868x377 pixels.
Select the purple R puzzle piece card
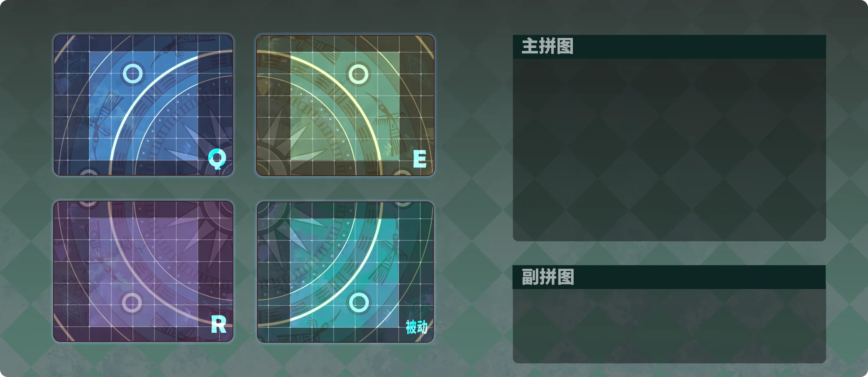(143, 271)
